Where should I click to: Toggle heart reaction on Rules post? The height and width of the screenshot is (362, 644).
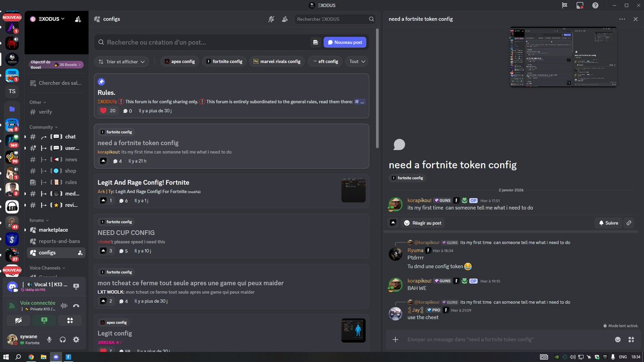(108, 111)
